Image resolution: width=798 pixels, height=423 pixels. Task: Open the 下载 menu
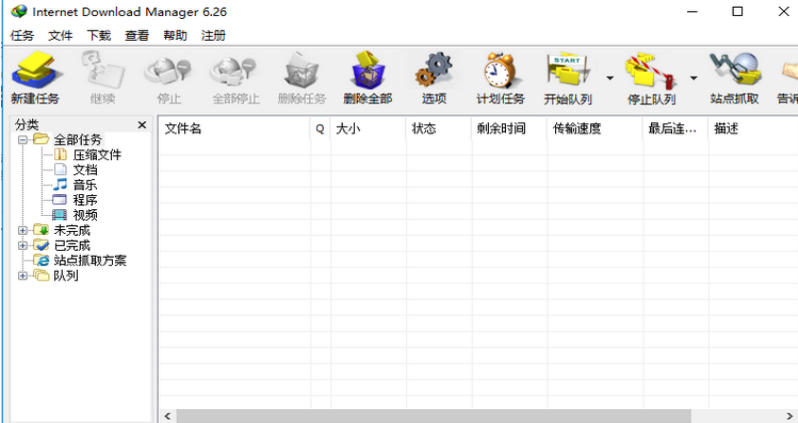99,36
